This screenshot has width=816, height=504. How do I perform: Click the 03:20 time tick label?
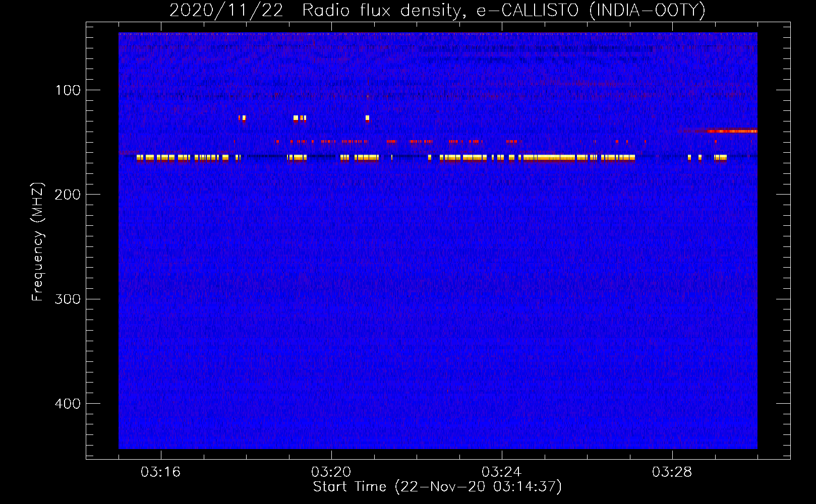coord(331,472)
